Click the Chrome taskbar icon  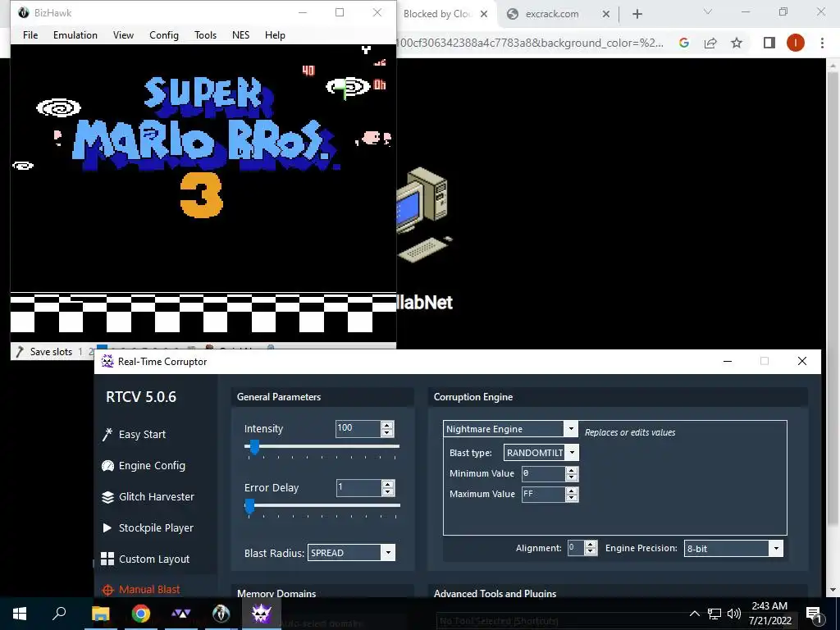140,614
